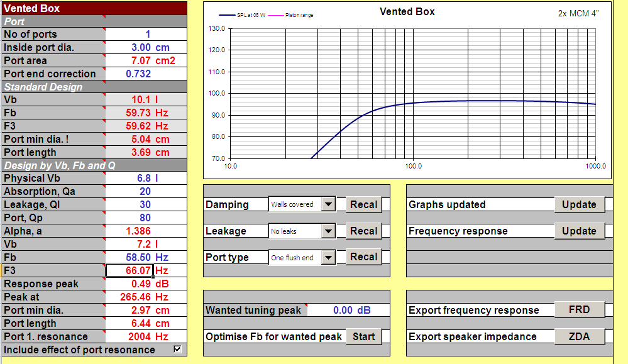This screenshot has width=628, height=364.
Task: Select the Physical Vb 6.8 l cell
Action: pos(146,178)
